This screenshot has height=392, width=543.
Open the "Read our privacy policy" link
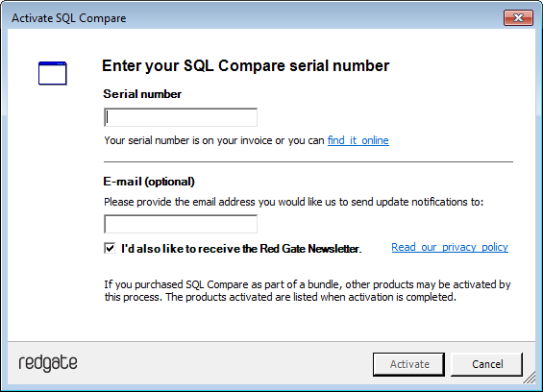coord(450,247)
